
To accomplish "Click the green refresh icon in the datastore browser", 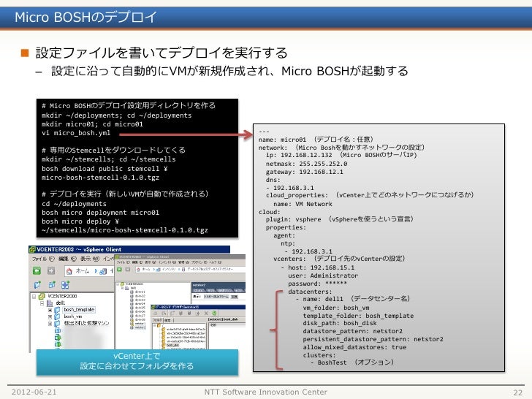I will 214,313.
